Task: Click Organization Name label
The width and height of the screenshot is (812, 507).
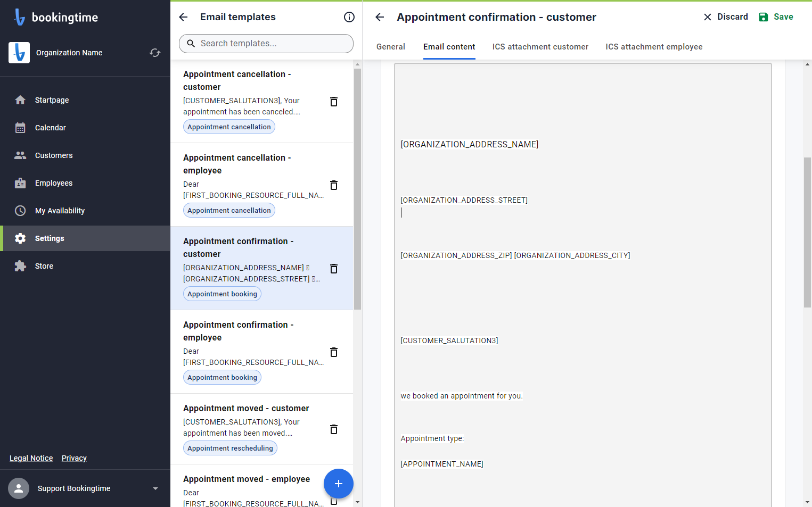Action: pyautogui.click(x=69, y=53)
